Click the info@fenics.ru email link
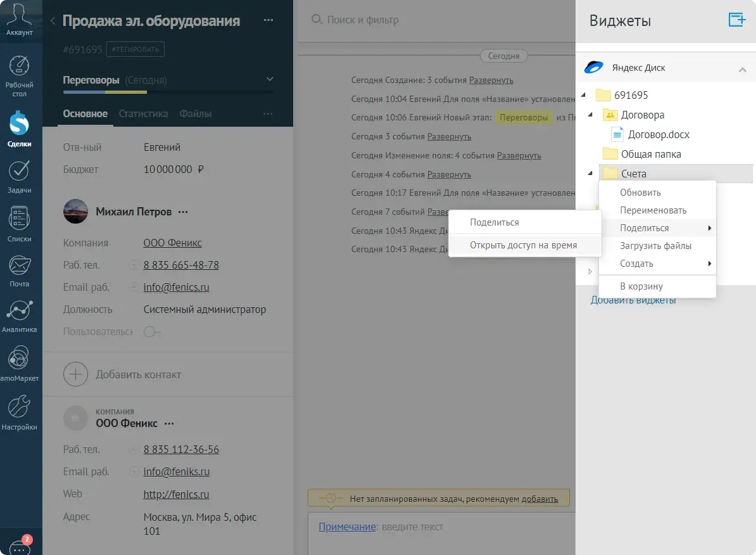The width and height of the screenshot is (756, 555). point(177,287)
